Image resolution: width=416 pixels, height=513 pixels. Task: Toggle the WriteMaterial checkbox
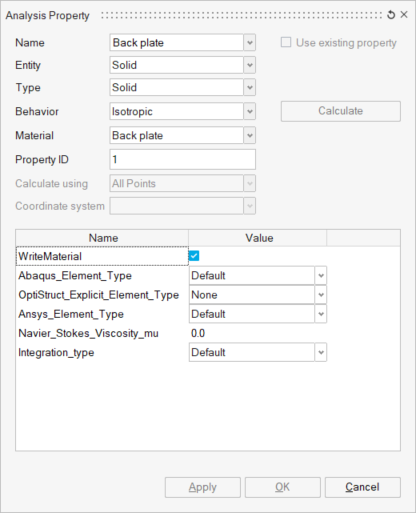pyautogui.click(x=194, y=256)
